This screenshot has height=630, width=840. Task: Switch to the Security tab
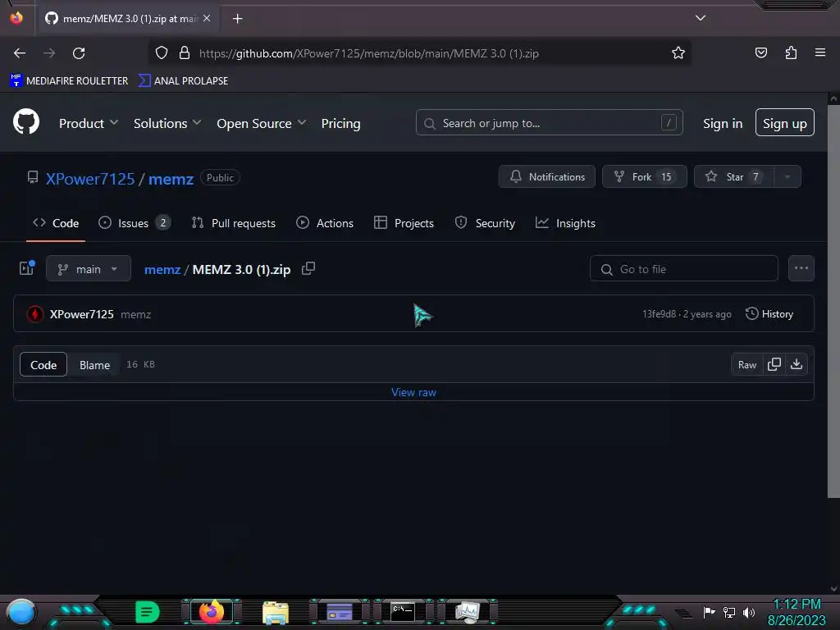(x=485, y=223)
